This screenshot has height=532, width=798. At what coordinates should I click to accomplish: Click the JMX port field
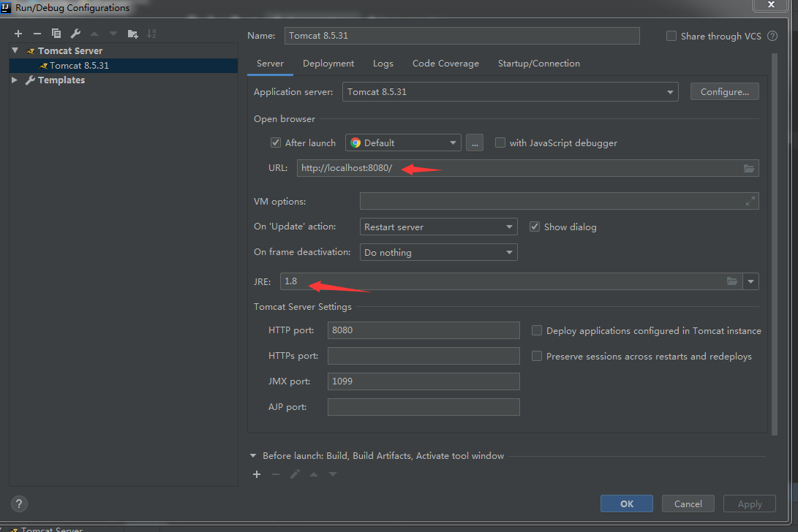424,381
